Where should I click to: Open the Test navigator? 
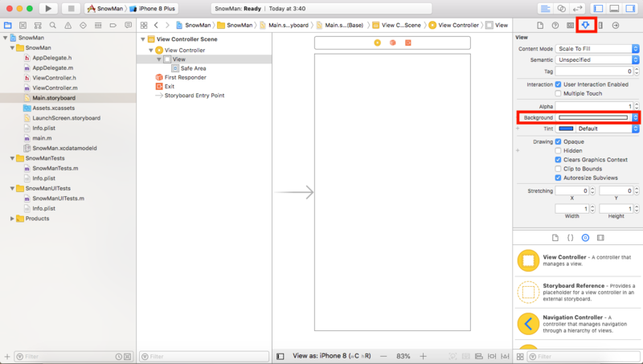tap(84, 26)
